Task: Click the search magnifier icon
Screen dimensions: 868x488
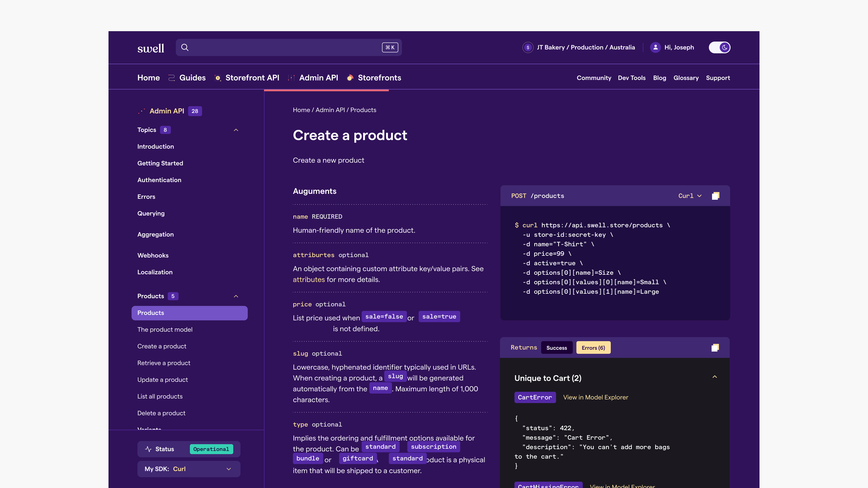Action: click(x=185, y=47)
